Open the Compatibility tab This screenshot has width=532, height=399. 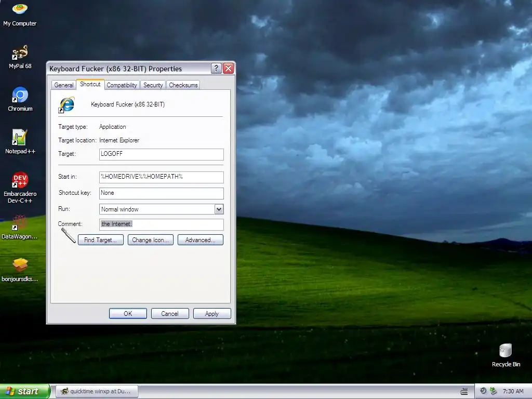[122, 85]
